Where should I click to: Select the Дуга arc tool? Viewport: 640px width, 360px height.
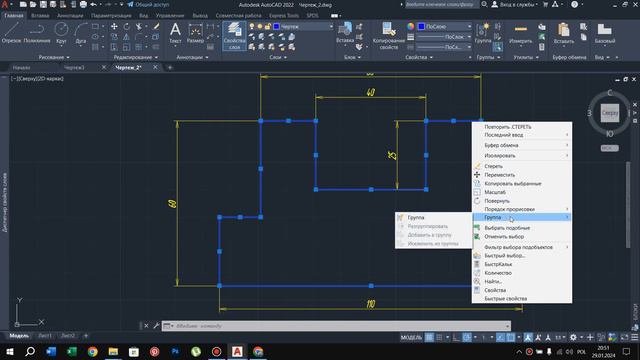81,33
